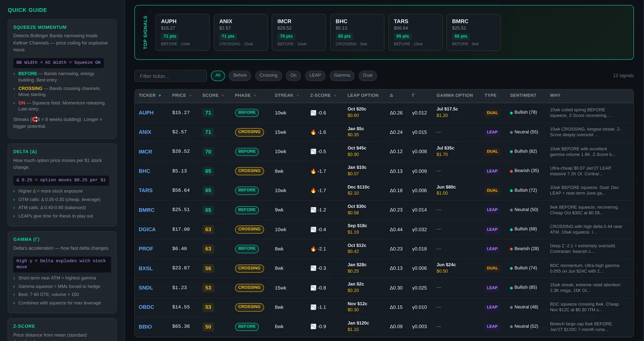
Task: Open the DGICA ticker link
Action: [147, 229]
